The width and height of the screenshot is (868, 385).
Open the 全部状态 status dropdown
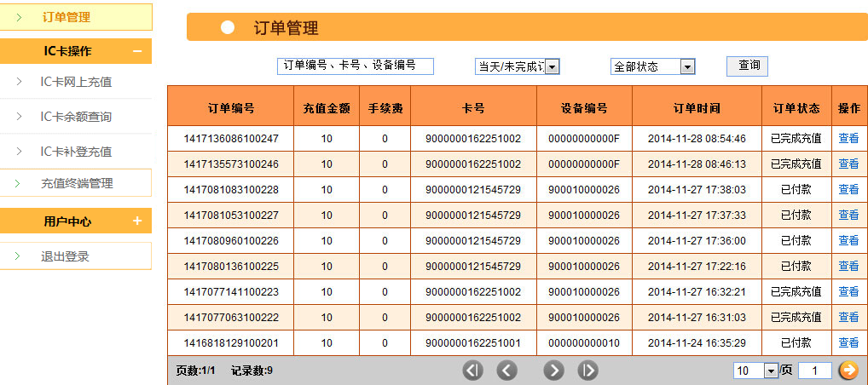(687, 66)
